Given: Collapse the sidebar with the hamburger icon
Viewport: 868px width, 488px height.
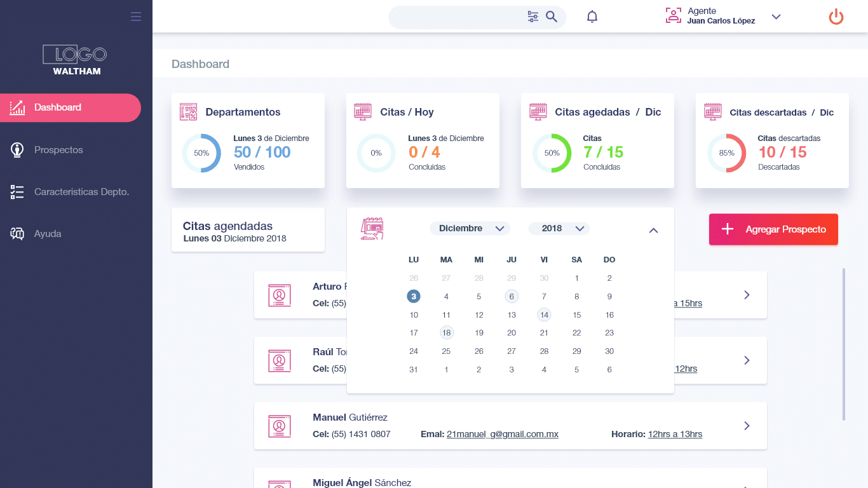Looking at the screenshot, I should coord(136,17).
